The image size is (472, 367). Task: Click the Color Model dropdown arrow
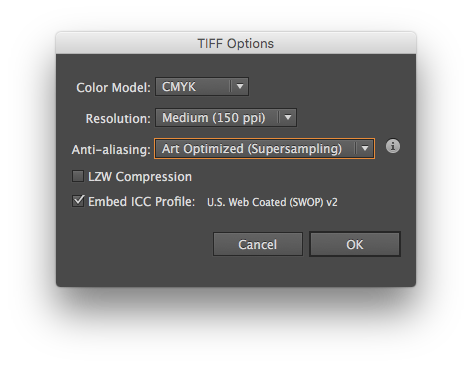pos(240,87)
